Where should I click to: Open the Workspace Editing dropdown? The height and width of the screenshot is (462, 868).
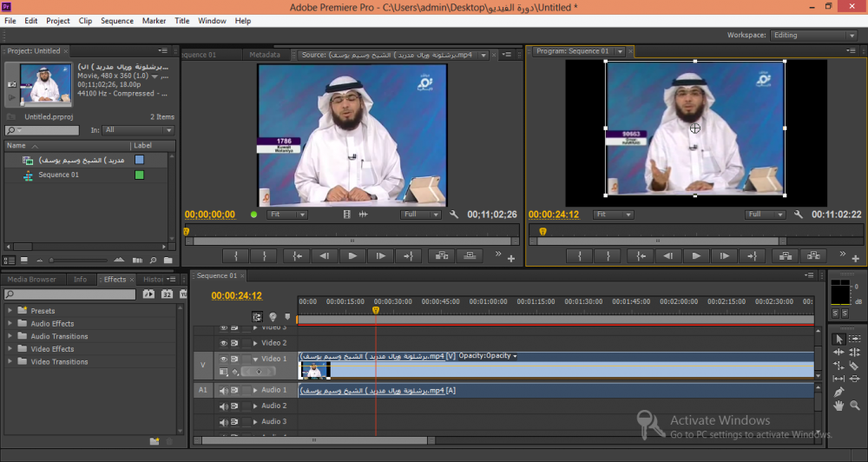[x=813, y=36]
